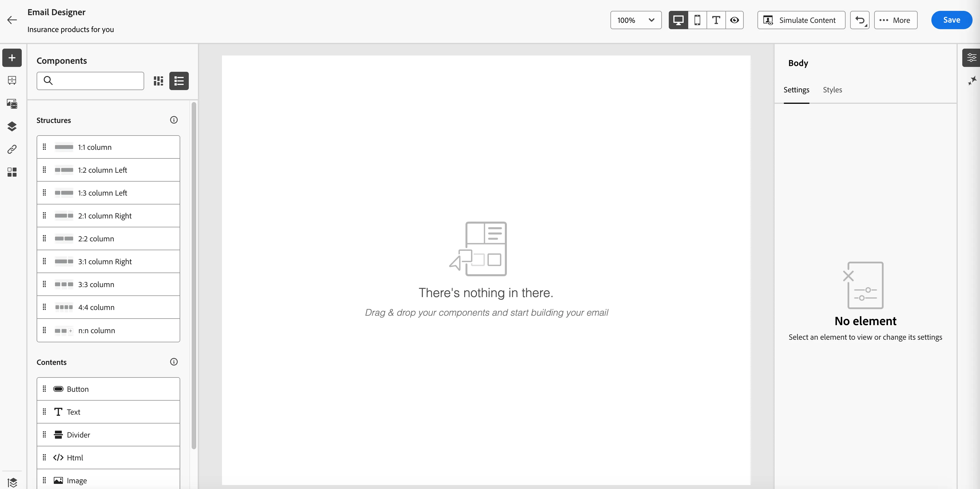Click the components panel scrollbar
The width and height of the screenshot is (980, 489).
pos(194,276)
